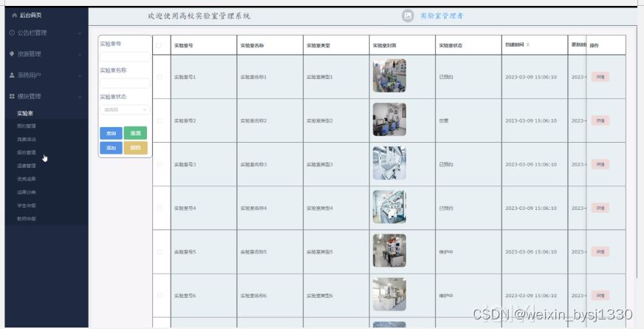Check the box for 实验室号6 row

tap(160, 295)
